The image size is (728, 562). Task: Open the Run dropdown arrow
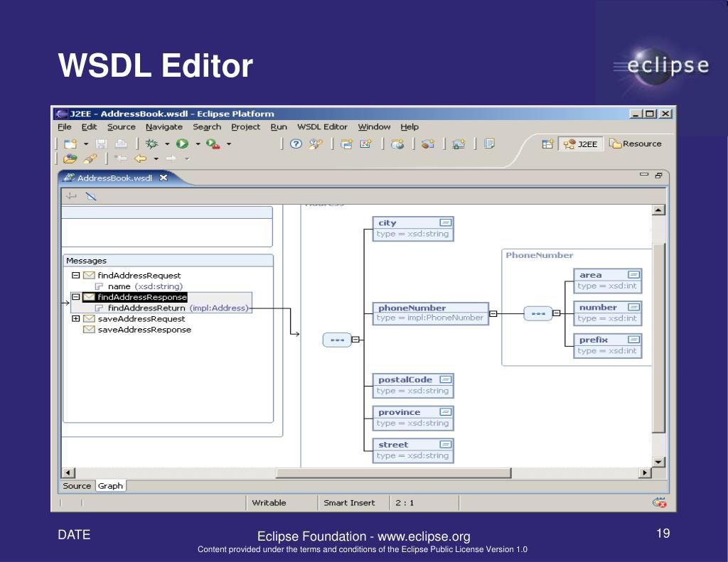[x=198, y=144]
